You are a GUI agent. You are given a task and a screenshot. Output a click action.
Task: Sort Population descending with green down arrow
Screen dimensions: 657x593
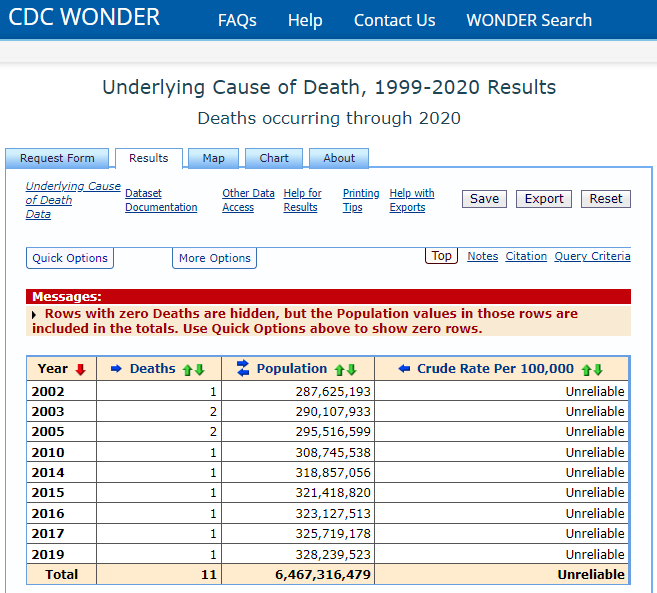[352, 370]
